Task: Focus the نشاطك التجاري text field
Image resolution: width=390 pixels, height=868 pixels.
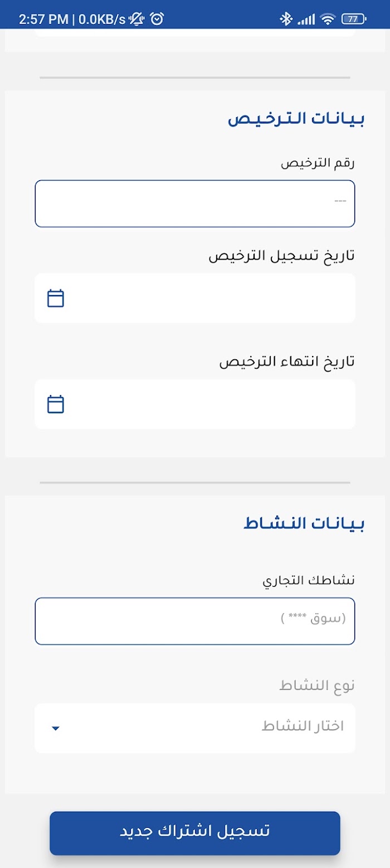Action: [195, 621]
